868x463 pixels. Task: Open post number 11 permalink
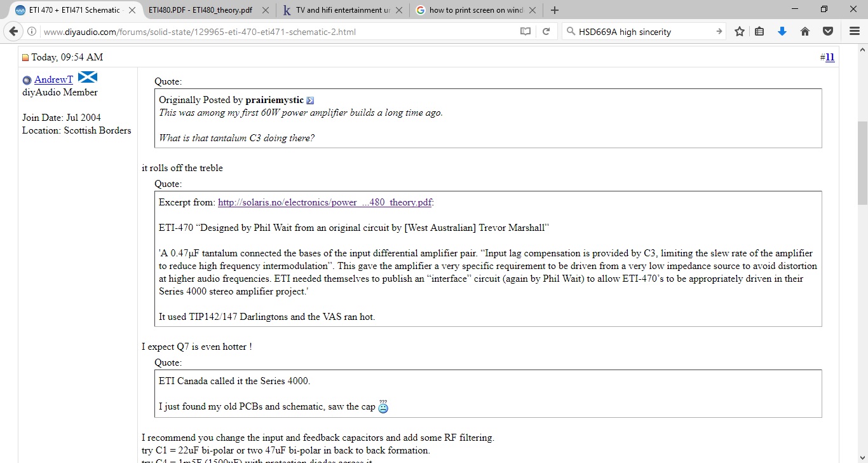pos(830,57)
